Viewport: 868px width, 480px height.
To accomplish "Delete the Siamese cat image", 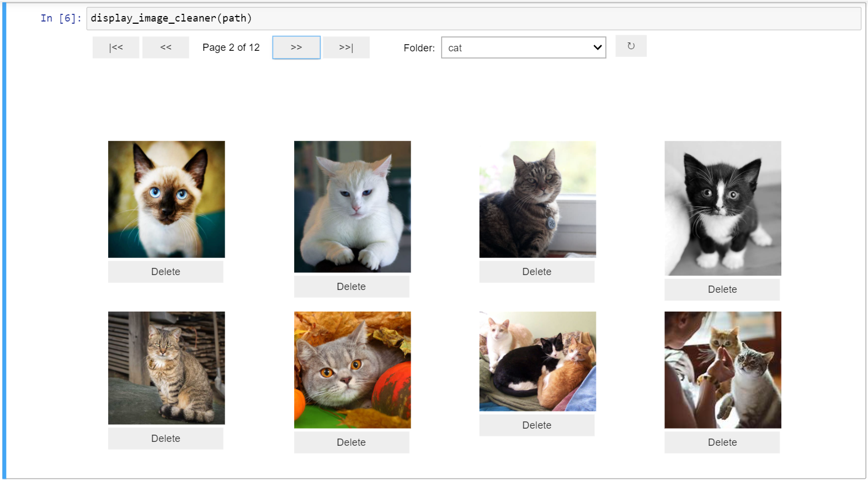I will [x=166, y=272].
